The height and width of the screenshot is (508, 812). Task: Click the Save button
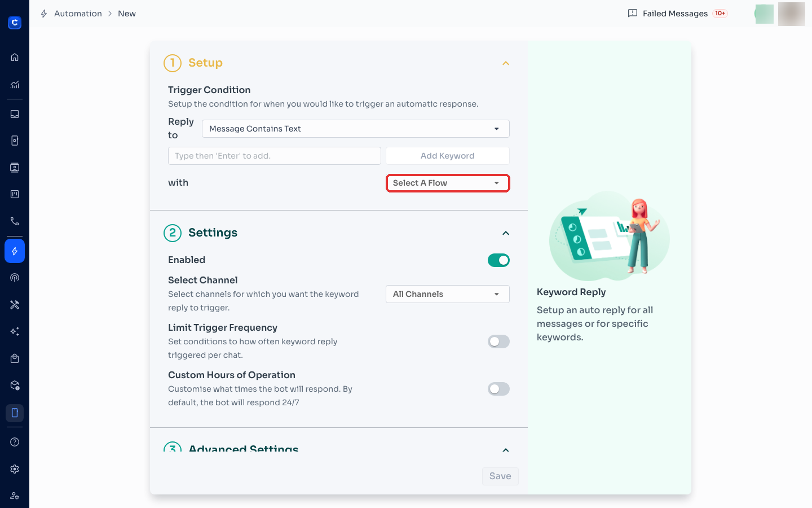tap(500, 476)
